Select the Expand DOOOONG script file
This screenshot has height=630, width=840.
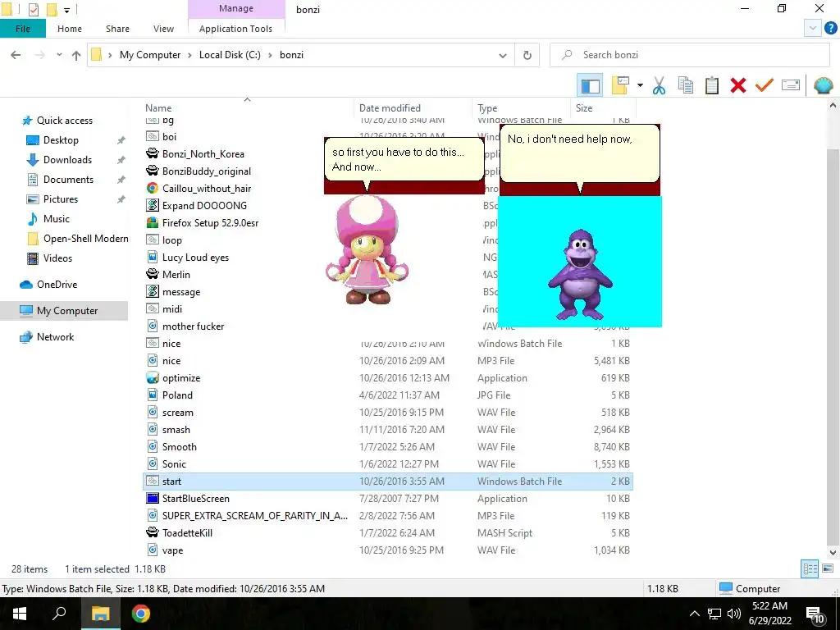(204, 206)
